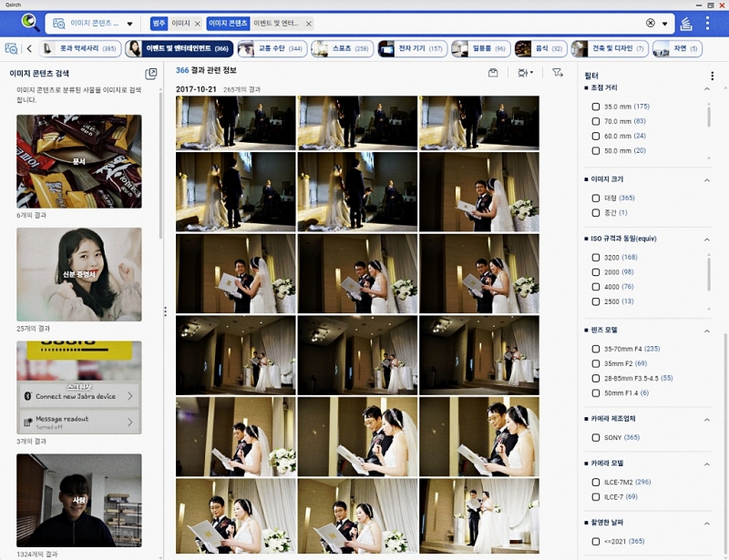Click the archive box icon above the results

coord(493,72)
